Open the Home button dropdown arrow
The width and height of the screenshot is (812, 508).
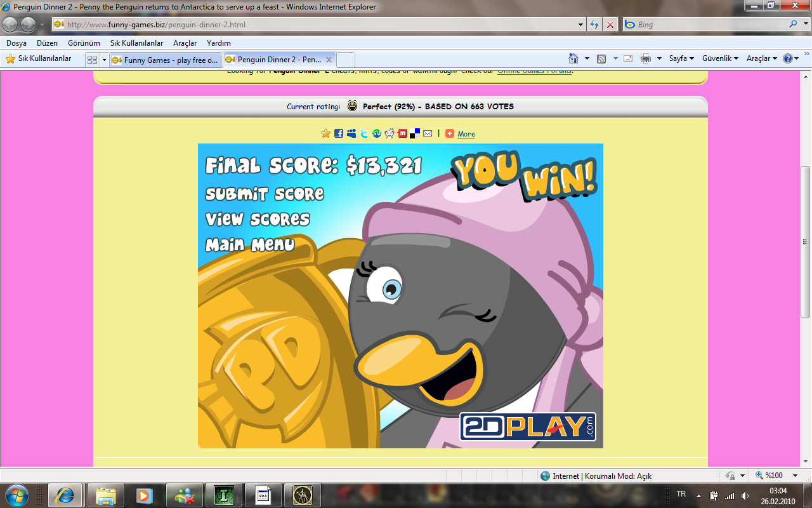(x=587, y=58)
